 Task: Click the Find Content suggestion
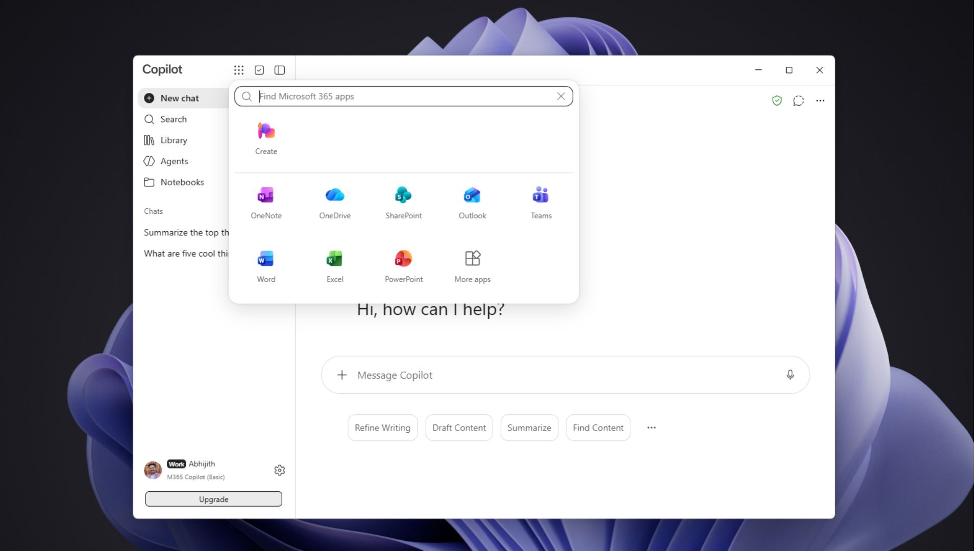coord(598,428)
